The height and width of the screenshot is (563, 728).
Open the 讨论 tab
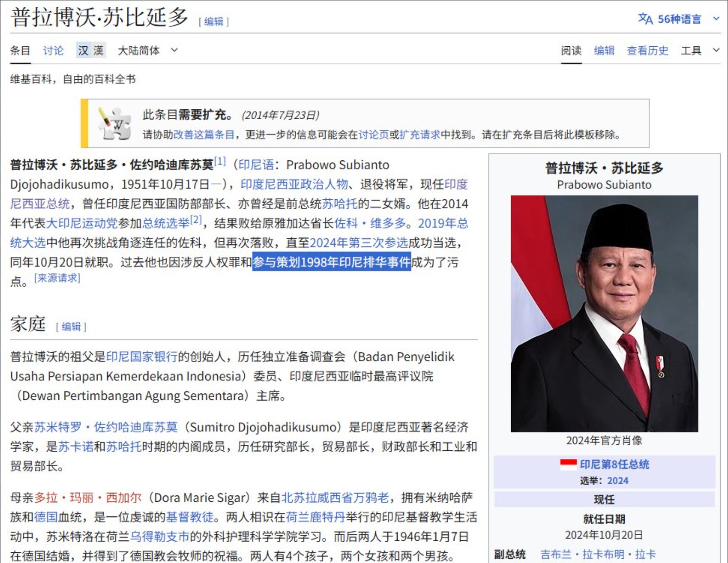tap(53, 51)
